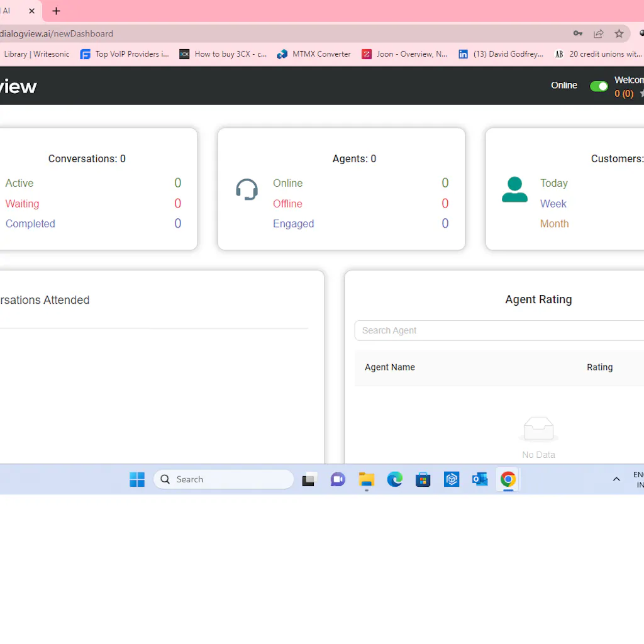The height and width of the screenshot is (644, 644).
Task: Open the Windows Start menu
Action: click(x=137, y=479)
